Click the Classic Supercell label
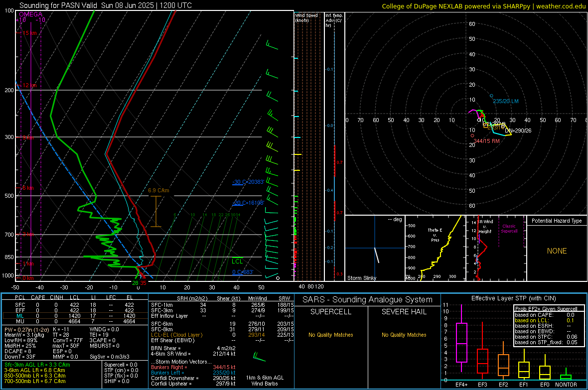 (509, 229)
